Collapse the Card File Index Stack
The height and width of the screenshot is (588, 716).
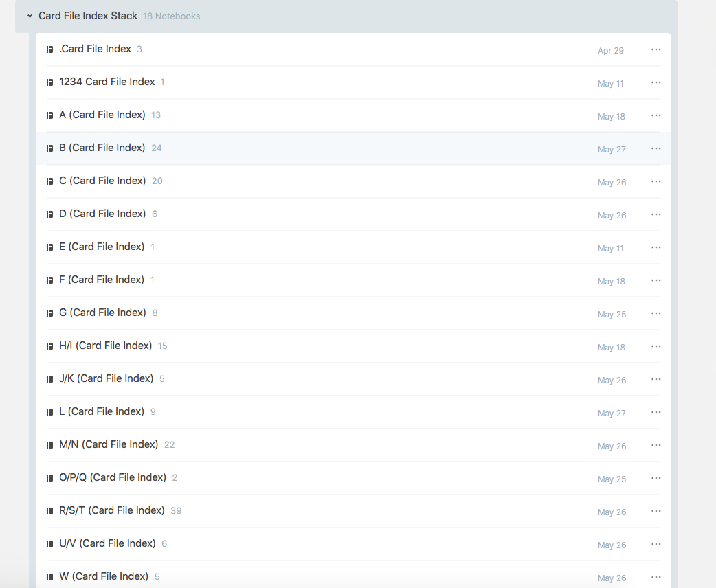[x=30, y=16]
